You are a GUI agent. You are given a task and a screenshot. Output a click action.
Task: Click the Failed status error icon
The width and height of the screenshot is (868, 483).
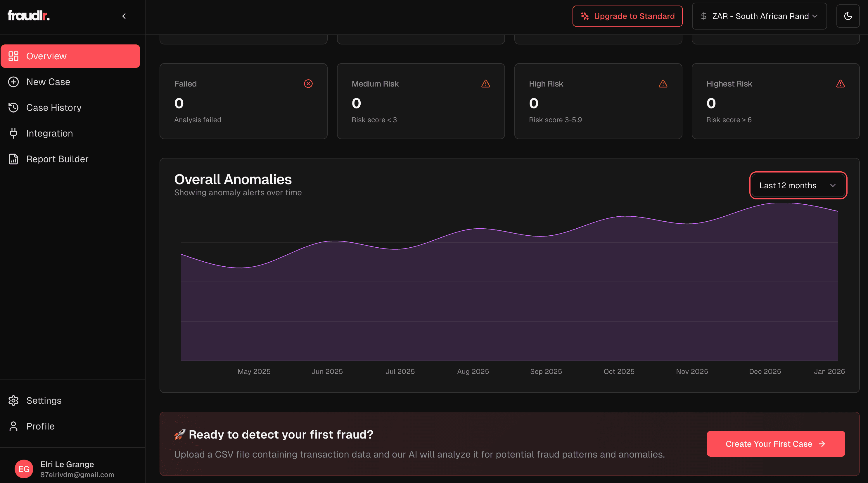point(308,84)
